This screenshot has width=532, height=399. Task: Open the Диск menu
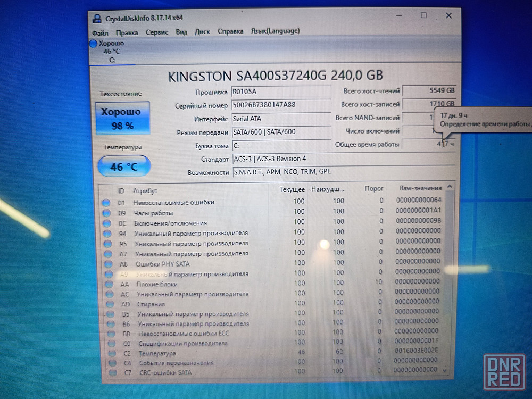pos(202,32)
